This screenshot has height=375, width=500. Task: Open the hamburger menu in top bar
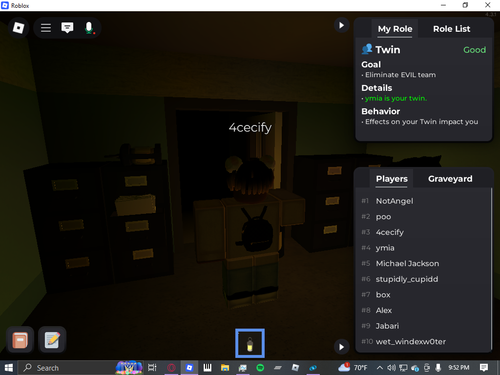46,28
